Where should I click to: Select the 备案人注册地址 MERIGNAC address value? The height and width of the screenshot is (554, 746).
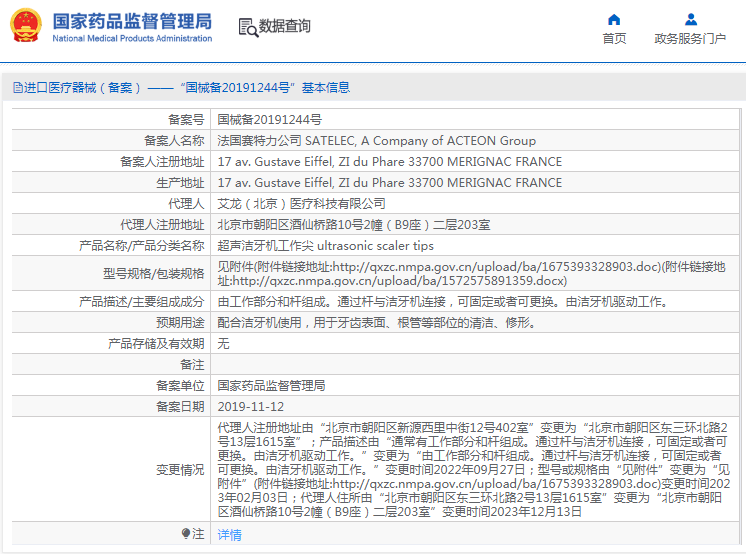tap(390, 162)
